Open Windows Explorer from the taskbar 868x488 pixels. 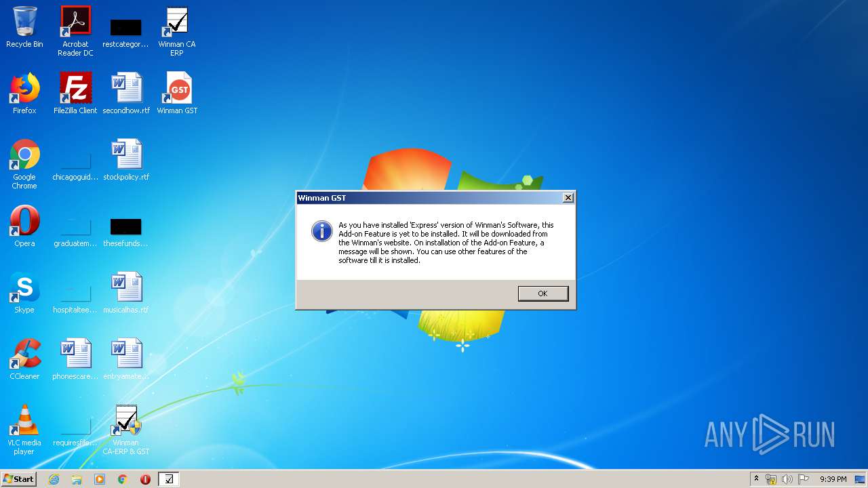77,479
